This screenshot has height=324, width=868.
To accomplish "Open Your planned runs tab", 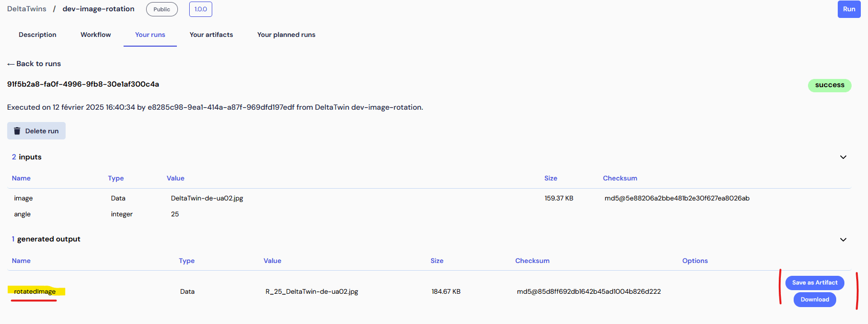I will pyautogui.click(x=286, y=35).
